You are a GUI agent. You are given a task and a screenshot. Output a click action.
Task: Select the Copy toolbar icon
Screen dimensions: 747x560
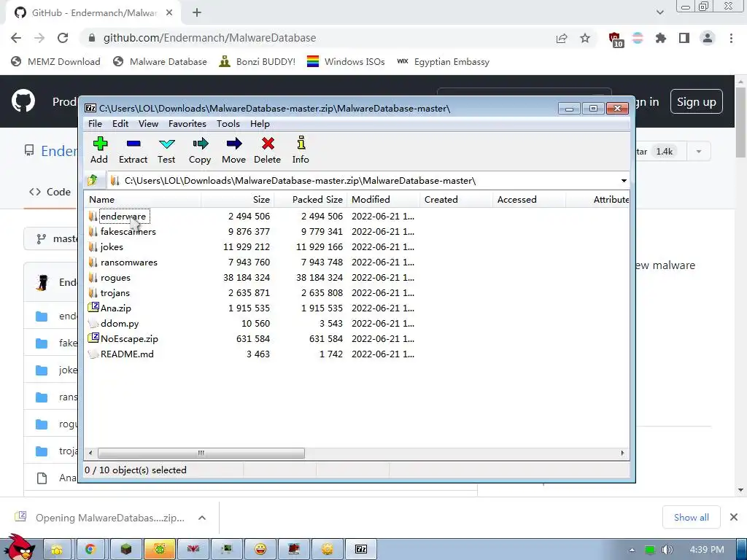[200, 144]
